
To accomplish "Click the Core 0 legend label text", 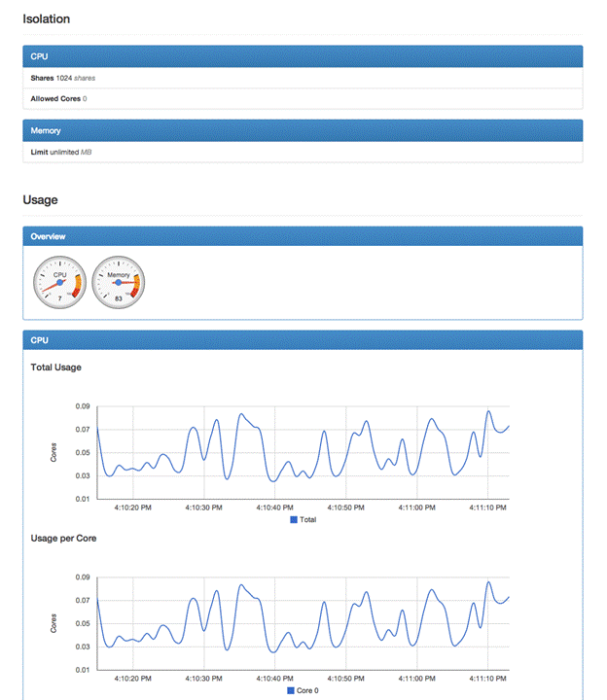I will tap(306, 690).
